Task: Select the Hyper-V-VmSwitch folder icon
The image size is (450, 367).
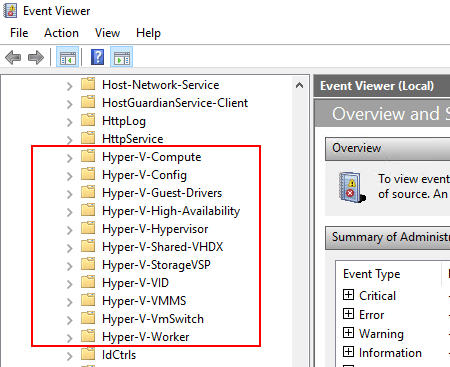Action: tap(88, 318)
